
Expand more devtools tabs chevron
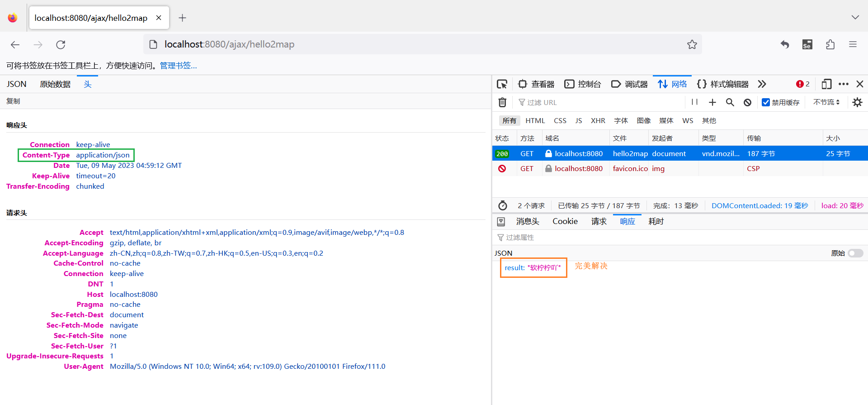pos(762,84)
